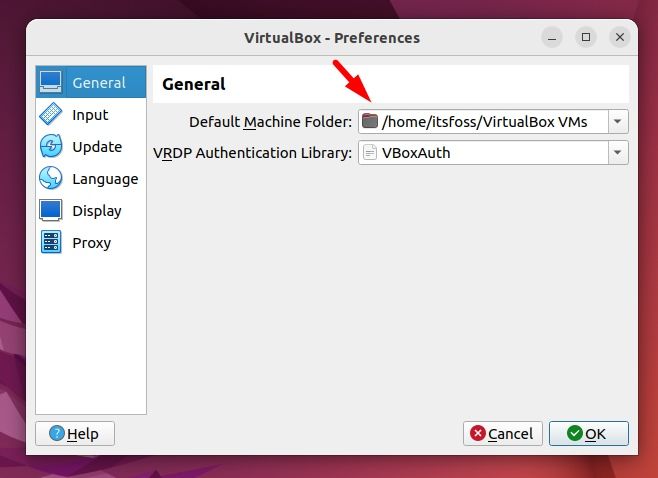The height and width of the screenshot is (478, 658).
Task: Confirm the preferences with OK
Action: point(589,434)
